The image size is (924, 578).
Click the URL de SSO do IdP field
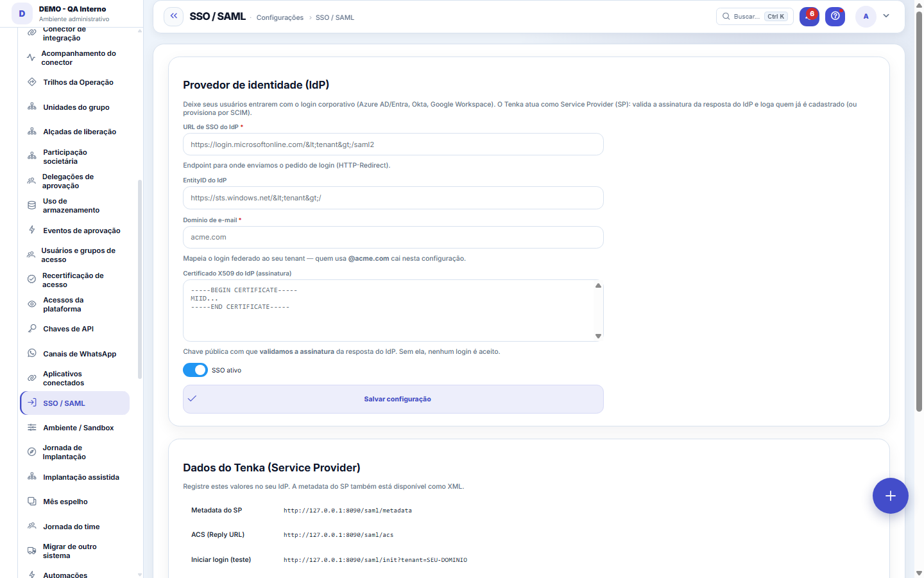(x=393, y=144)
